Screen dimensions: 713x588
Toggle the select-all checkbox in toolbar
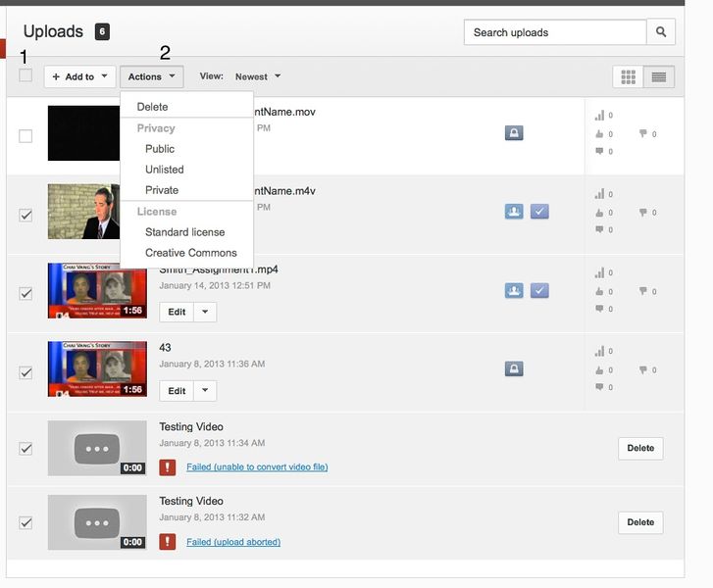pyautogui.click(x=25, y=75)
